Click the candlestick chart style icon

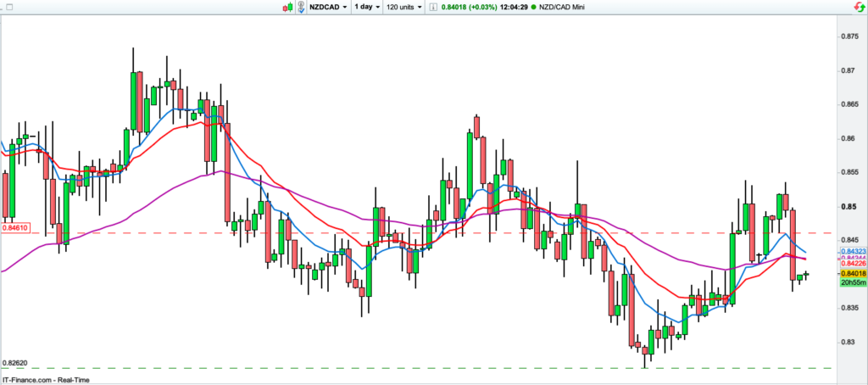pyautogui.click(x=289, y=7)
